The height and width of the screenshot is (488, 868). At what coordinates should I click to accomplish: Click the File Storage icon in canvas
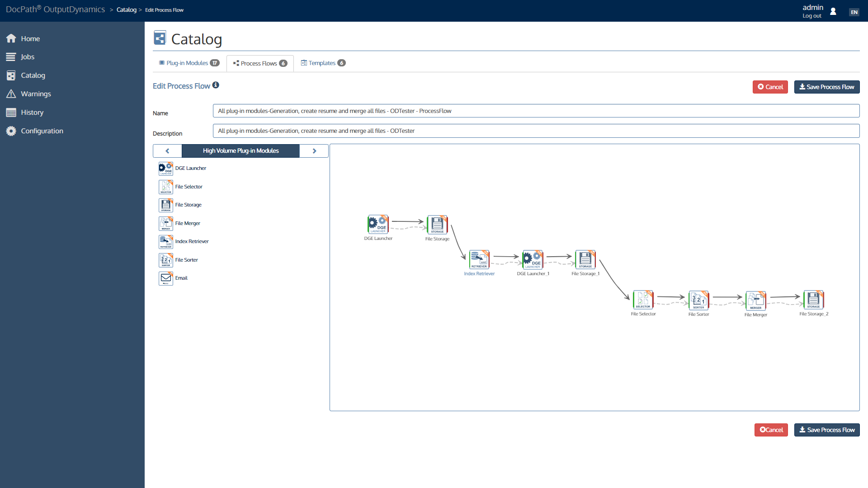point(438,224)
